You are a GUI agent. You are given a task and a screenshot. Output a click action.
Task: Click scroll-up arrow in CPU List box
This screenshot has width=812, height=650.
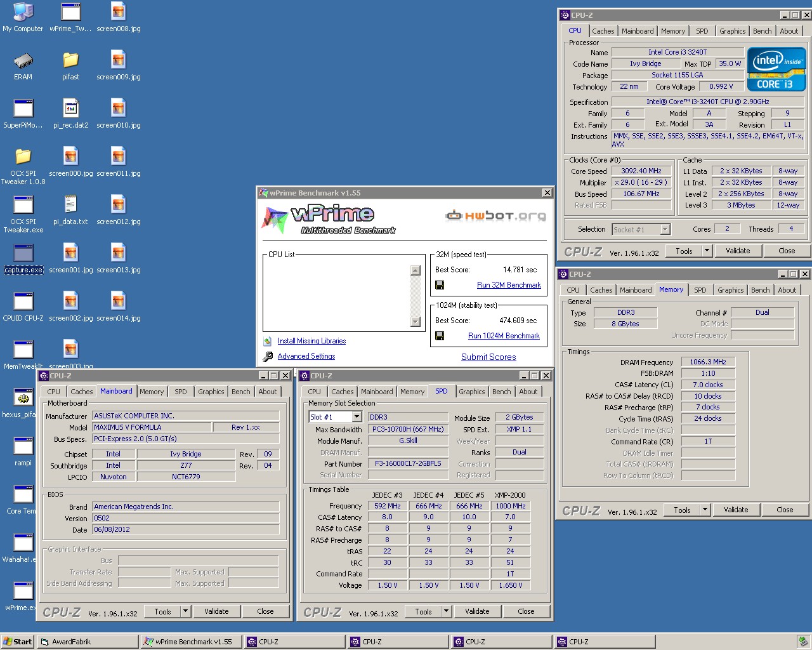(x=416, y=270)
